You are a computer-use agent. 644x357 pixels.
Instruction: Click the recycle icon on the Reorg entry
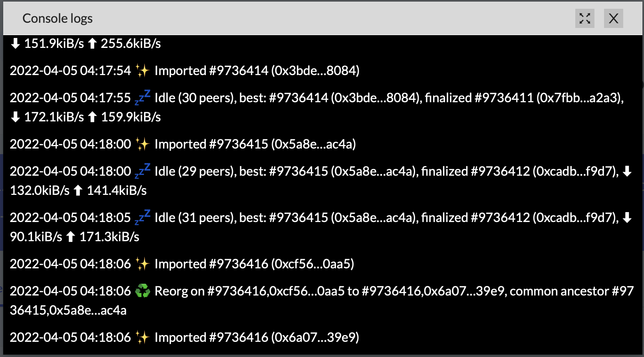click(x=142, y=291)
